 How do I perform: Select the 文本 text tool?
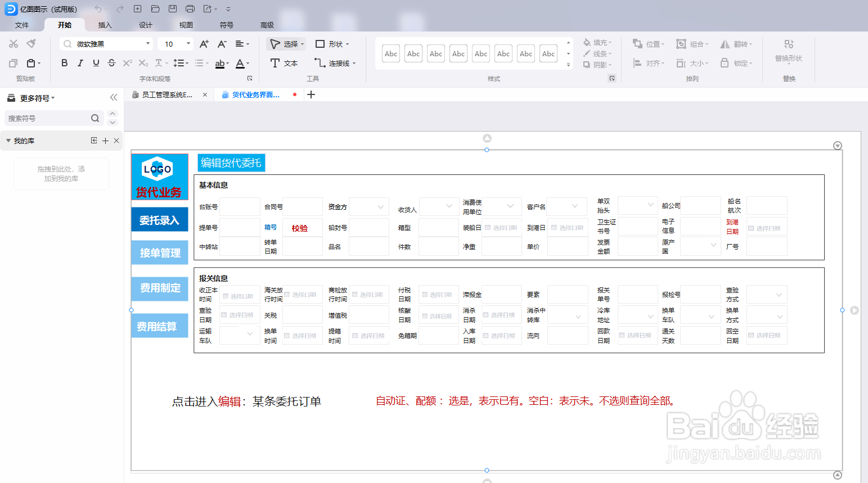coord(284,63)
